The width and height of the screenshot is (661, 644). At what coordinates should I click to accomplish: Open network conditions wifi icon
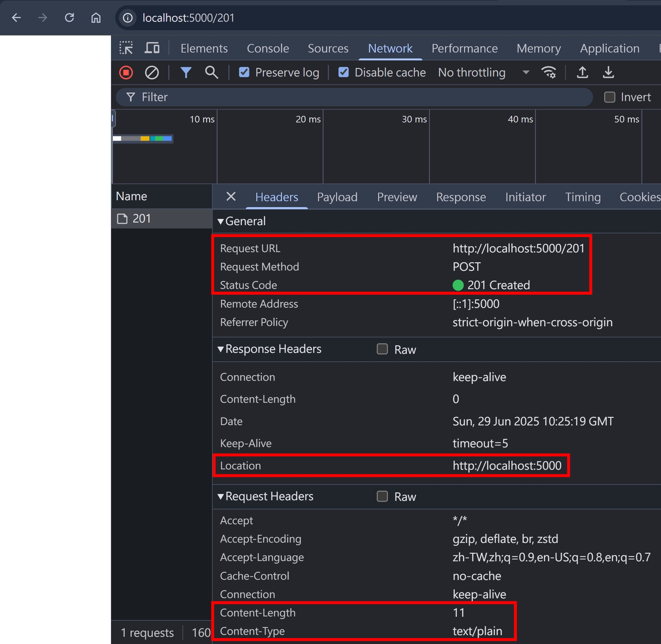pos(548,73)
